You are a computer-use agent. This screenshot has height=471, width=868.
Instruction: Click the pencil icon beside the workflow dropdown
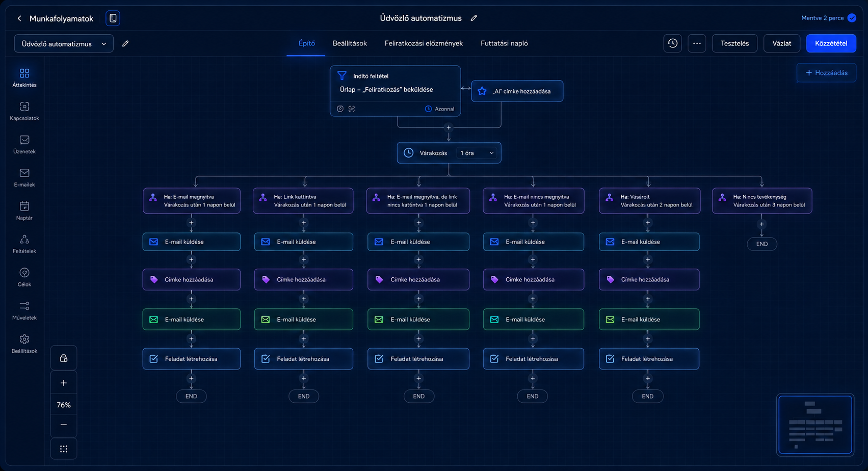click(125, 44)
